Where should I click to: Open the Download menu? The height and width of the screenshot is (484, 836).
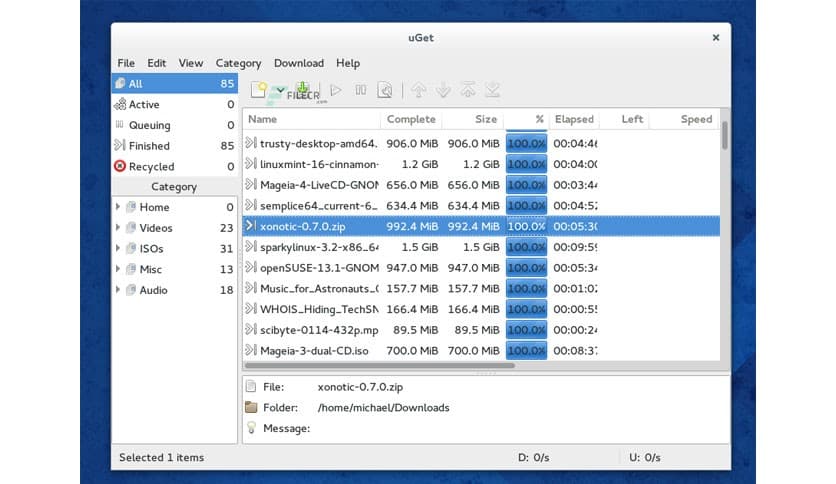point(299,63)
